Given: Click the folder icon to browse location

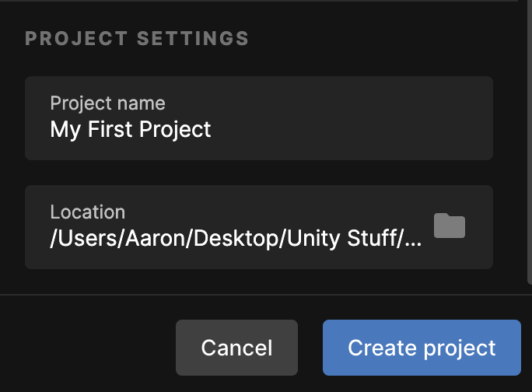Looking at the screenshot, I should tap(450, 226).
